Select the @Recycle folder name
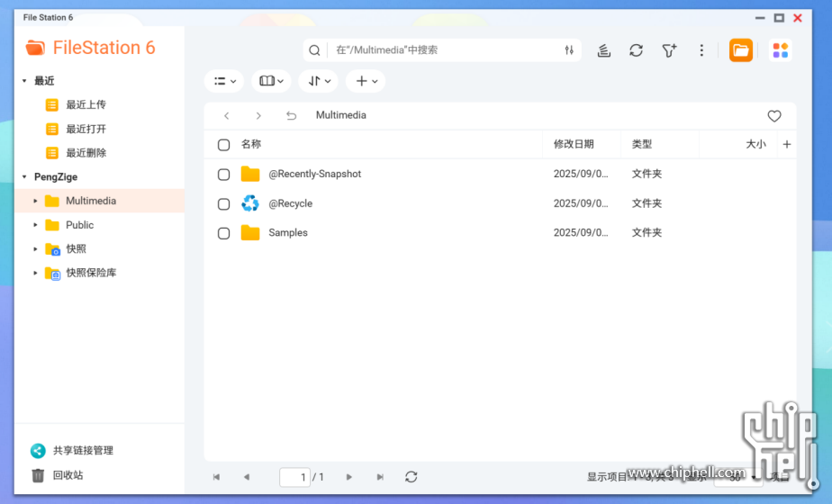 (x=290, y=203)
